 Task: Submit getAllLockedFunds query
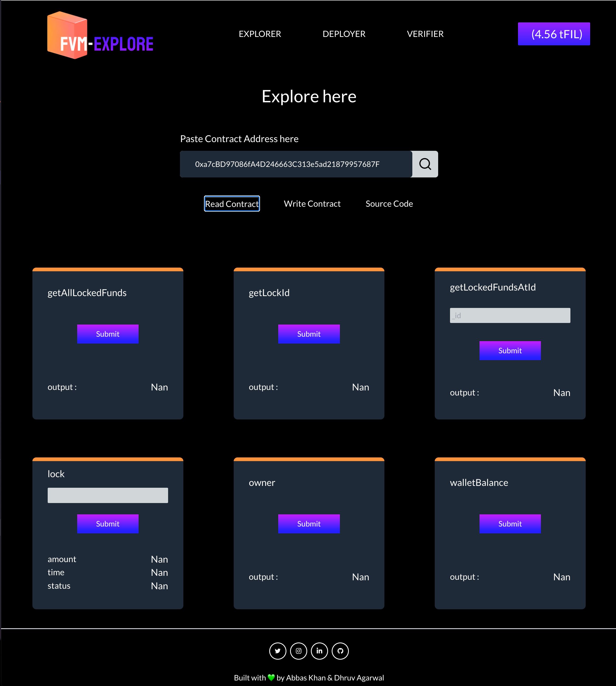pyautogui.click(x=107, y=334)
